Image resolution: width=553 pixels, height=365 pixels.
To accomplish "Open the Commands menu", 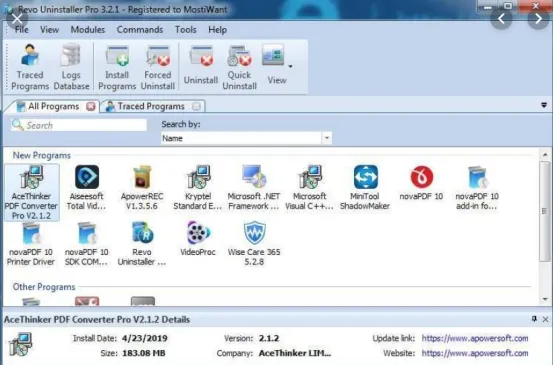I will tap(140, 30).
